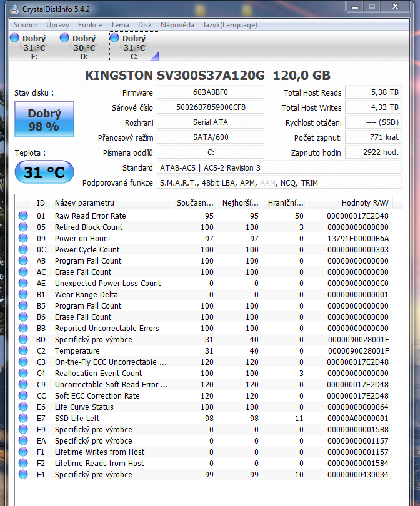Click RAW value 13791E00000B6A
420x506 pixels.
357,238
